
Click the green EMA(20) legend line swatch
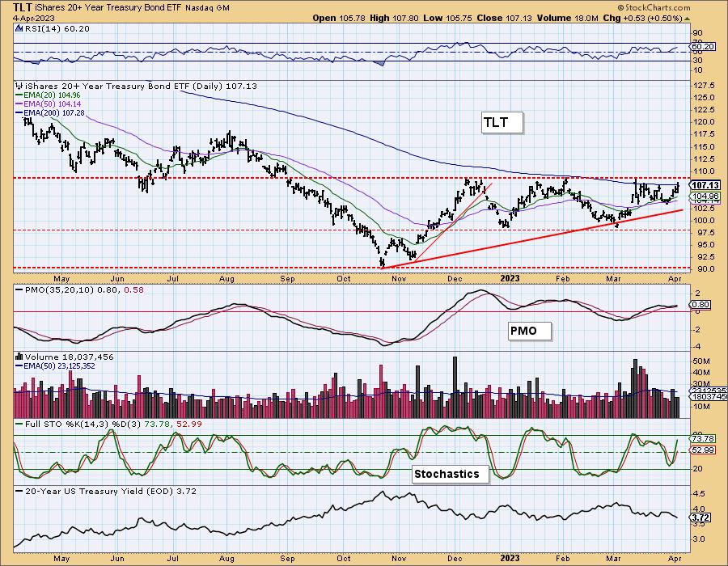[19, 95]
